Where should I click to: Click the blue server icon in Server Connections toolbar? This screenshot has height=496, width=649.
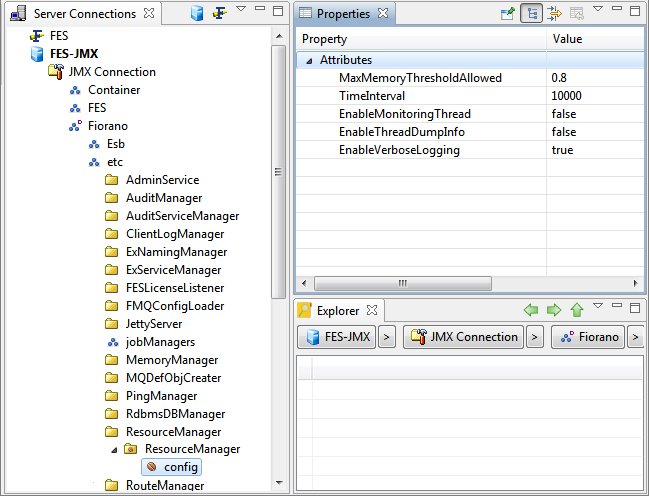tap(197, 13)
